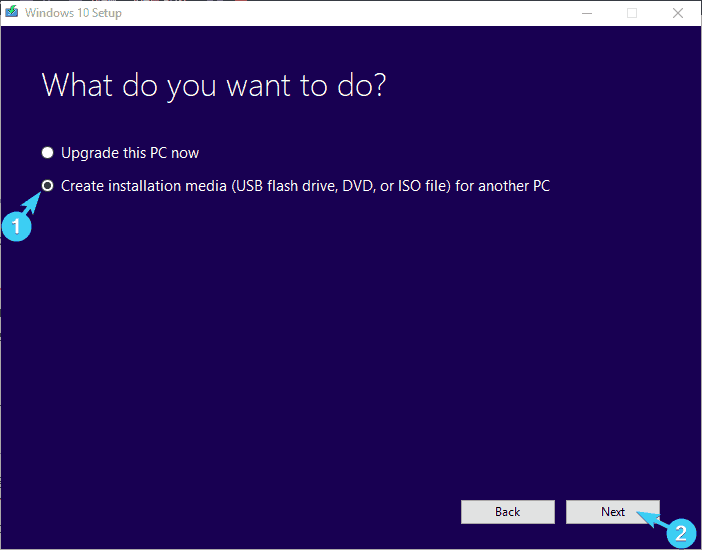Click the 'Upgrade this PC now' label text

[130, 153]
